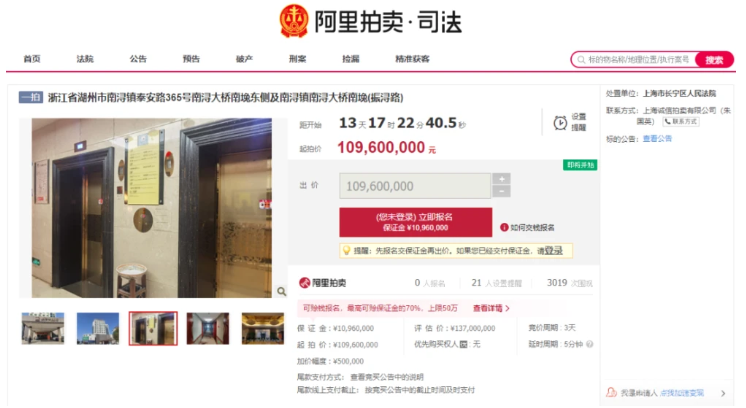Click the alarm clock reminder icon

pyautogui.click(x=560, y=123)
